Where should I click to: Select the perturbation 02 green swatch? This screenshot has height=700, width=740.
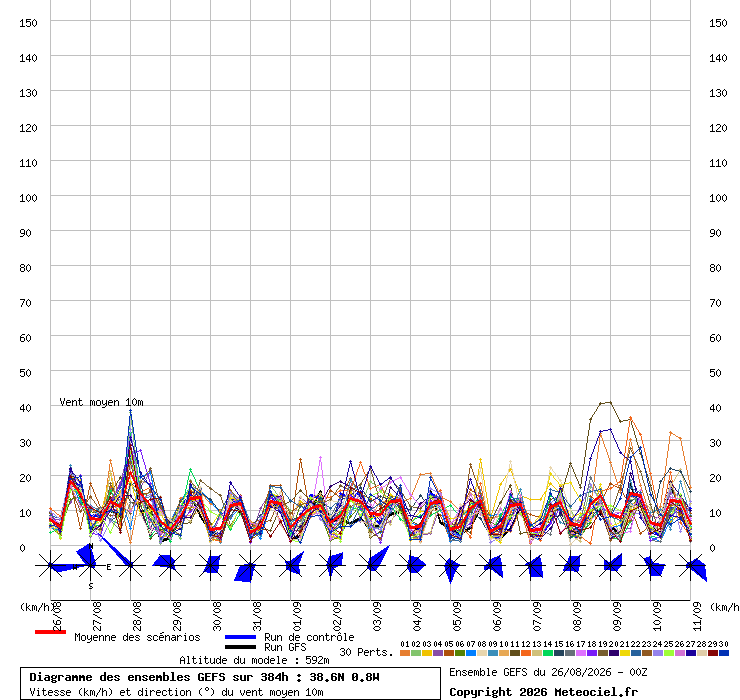(x=416, y=653)
